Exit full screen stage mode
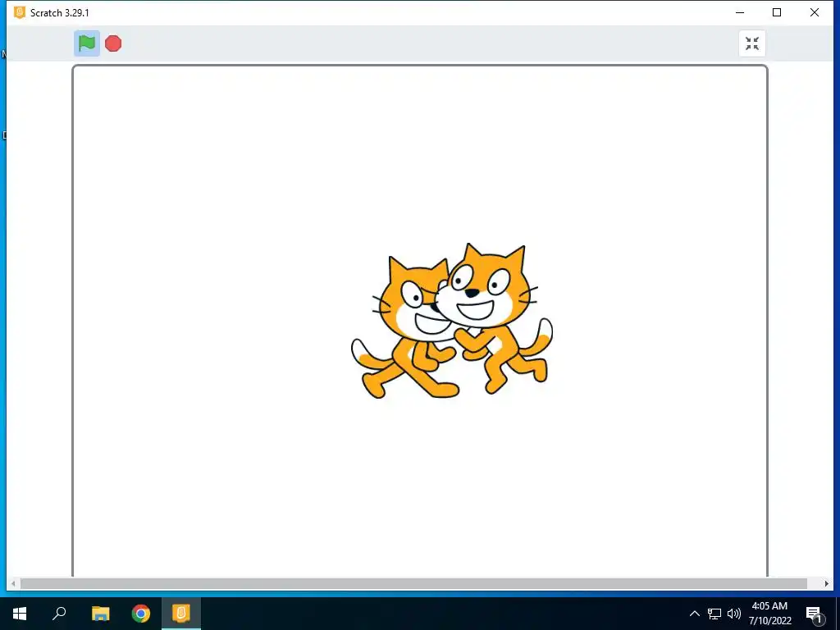The image size is (840, 630). [x=751, y=43]
